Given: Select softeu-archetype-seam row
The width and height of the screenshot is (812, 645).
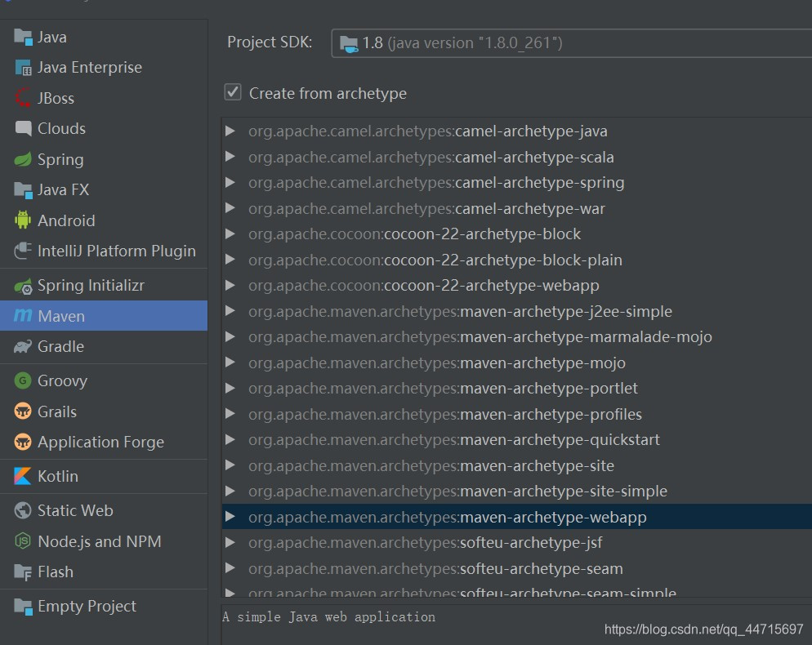Looking at the screenshot, I should click(x=517, y=568).
